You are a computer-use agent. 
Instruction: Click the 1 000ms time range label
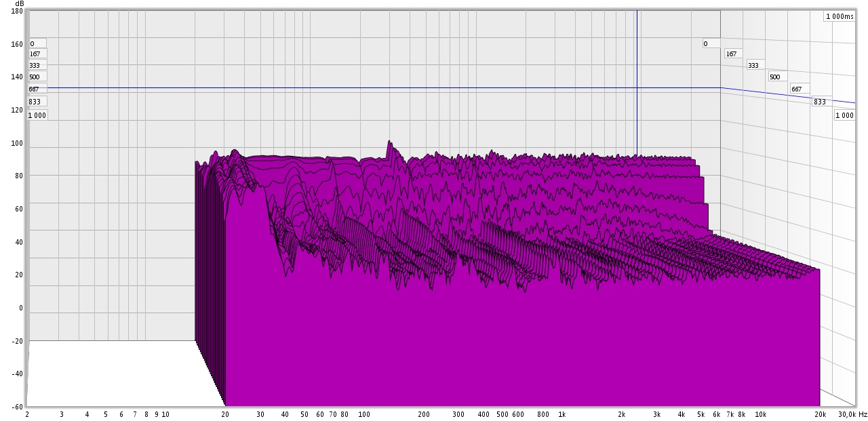click(840, 16)
